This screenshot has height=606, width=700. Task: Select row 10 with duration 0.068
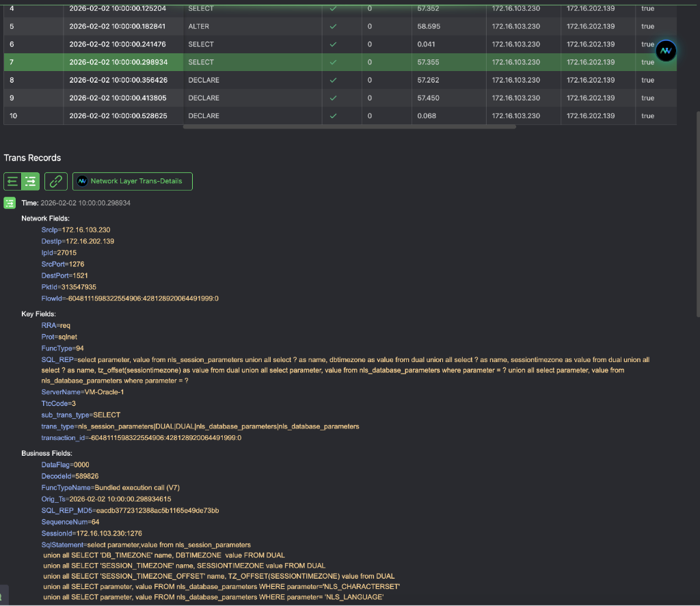(340, 115)
